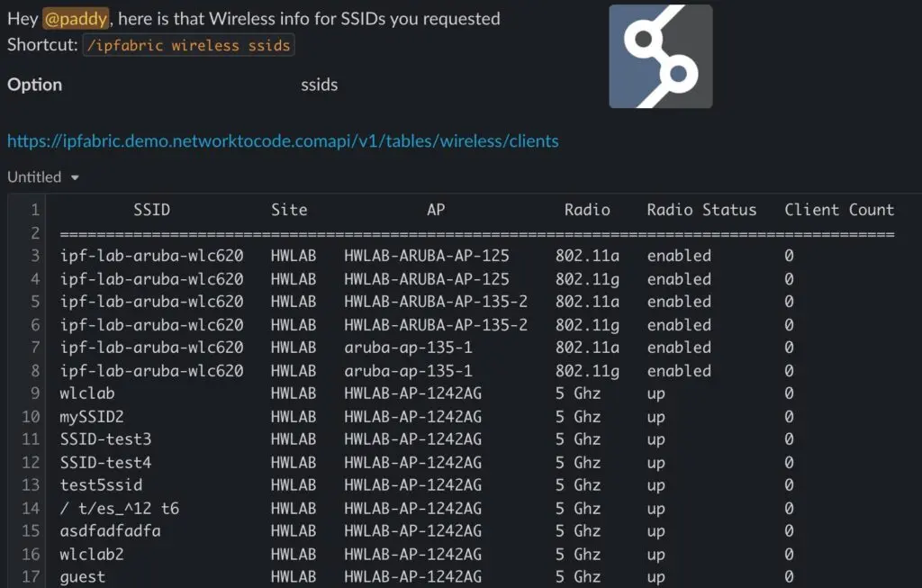This screenshot has width=922, height=588.
Task: Click the AP column header text
Action: pos(436,210)
